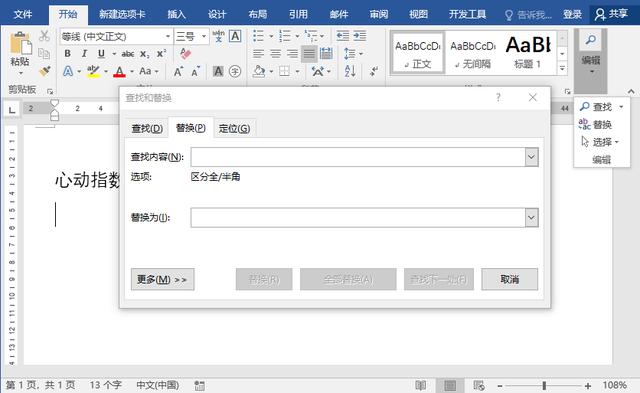The image size is (640, 393).
Task: Click the Numbering list icon
Action: point(284,36)
